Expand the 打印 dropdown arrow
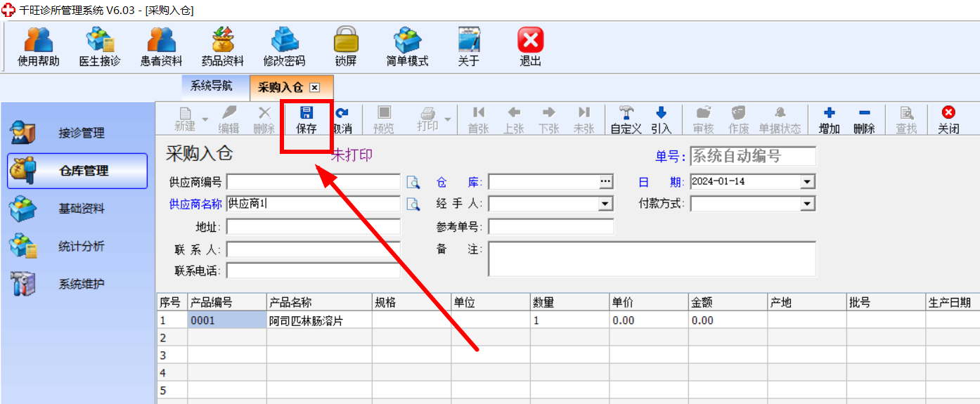980x404 pixels. pos(448,119)
